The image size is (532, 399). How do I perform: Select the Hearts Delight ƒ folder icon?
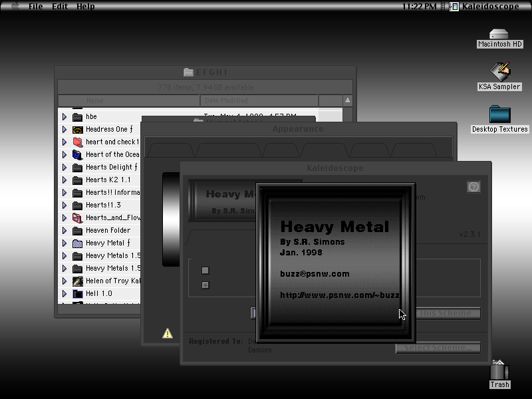77,168
